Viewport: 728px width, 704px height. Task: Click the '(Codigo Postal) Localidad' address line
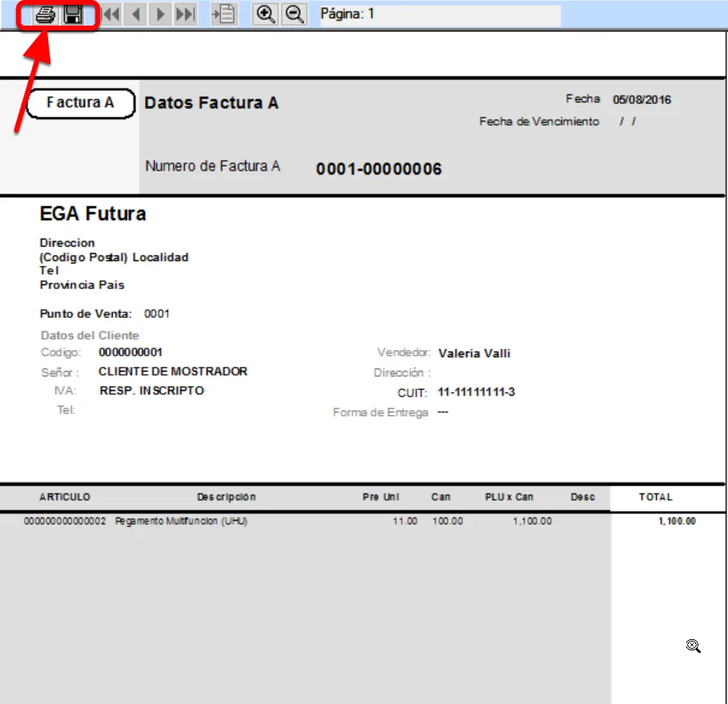point(115,257)
